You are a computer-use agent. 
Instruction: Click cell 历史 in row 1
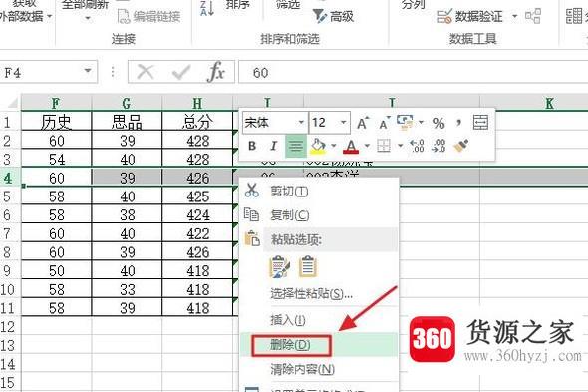click(x=56, y=121)
